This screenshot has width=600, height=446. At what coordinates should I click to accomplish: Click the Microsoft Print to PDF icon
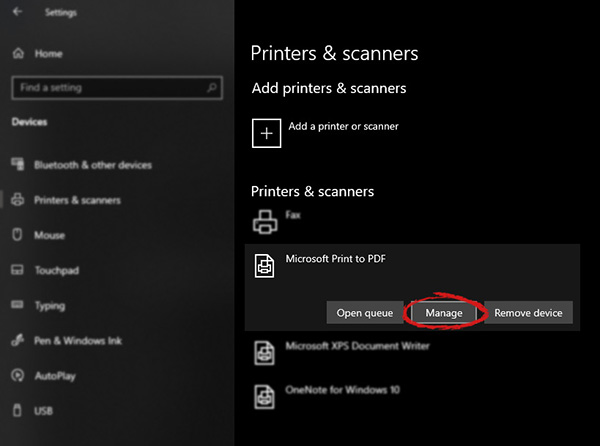[264, 266]
